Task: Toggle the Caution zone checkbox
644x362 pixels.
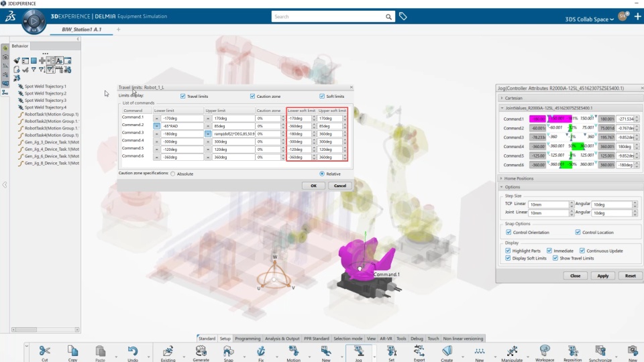Action: pyautogui.click(x=252, y=96)
